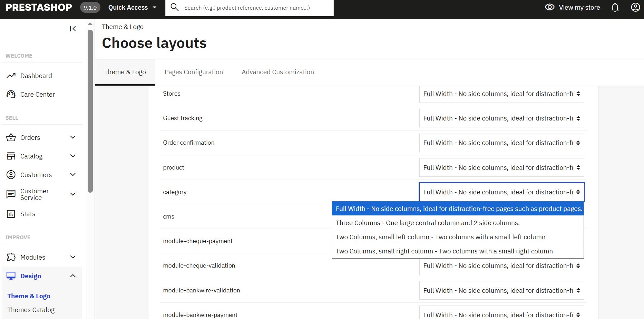This screenshot has width=644, height=319.
Task: Click the Stats chart icon
Action: pyautogui.click(x=11, y=214)
